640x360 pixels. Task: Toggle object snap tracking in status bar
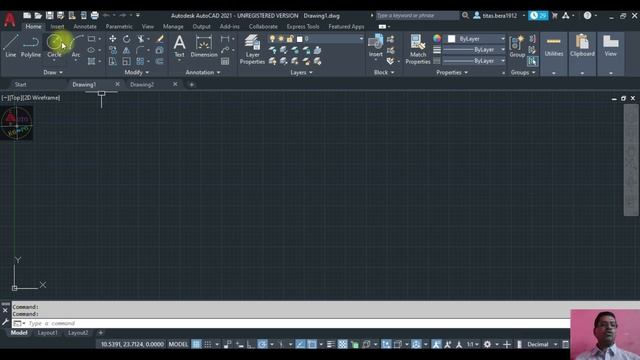[x=300, y=344]
